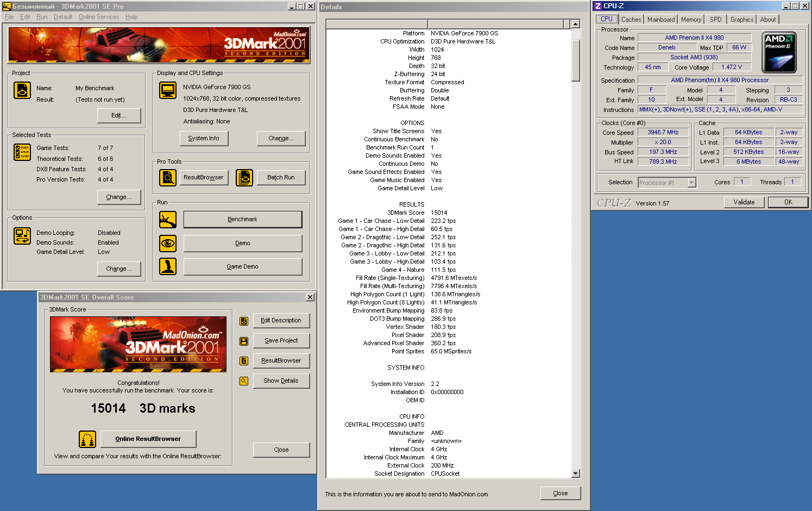812x511 pixels.
Task: Open the Online Services menu
Action: point(99,17)
